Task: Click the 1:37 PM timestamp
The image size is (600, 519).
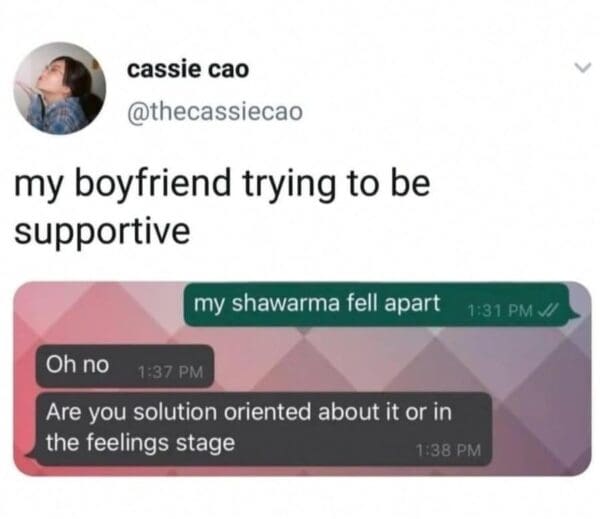Action: click(171, 372)
